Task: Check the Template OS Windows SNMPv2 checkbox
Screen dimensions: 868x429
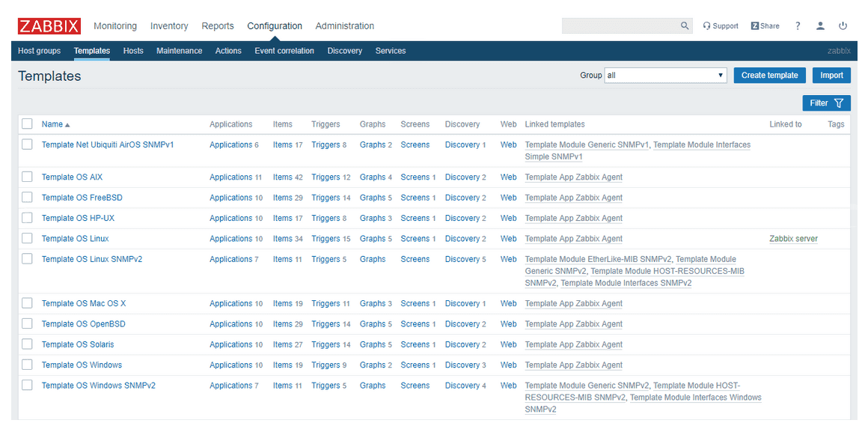Action: tap(27, 386)
